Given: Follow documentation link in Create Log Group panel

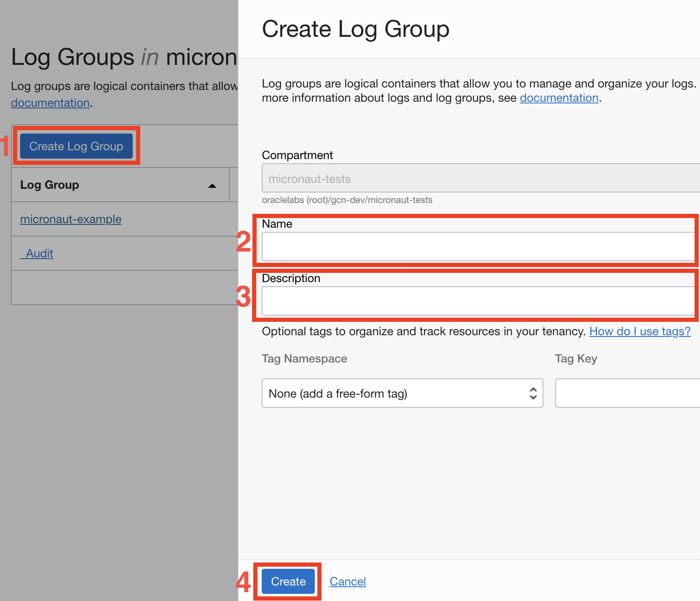Looking at the screenshot, I should (559, 98).
